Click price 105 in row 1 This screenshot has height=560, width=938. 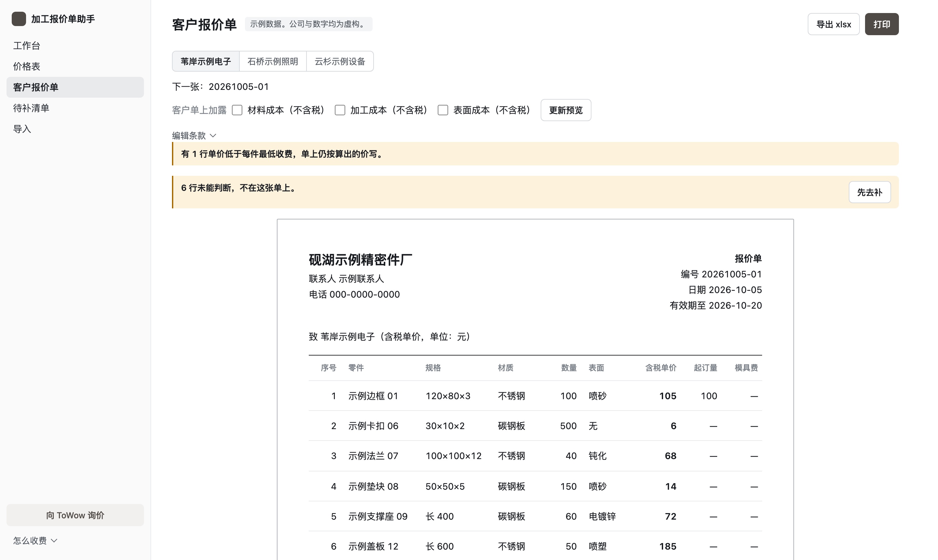point(668,396)
